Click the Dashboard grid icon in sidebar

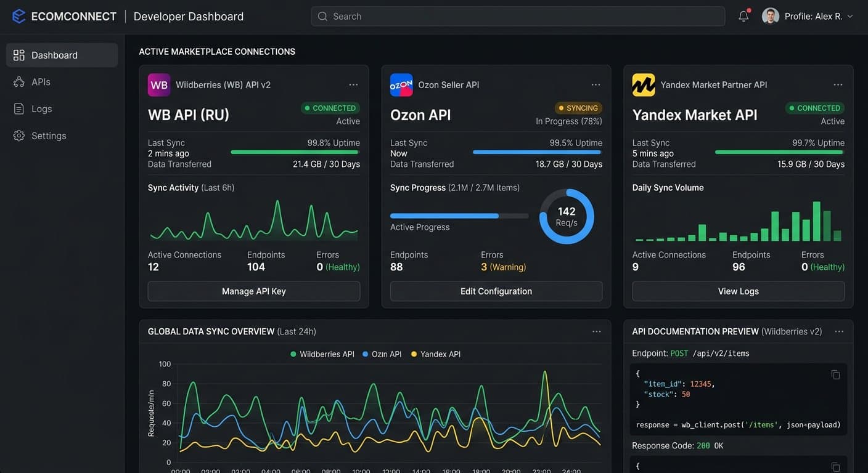18,55
